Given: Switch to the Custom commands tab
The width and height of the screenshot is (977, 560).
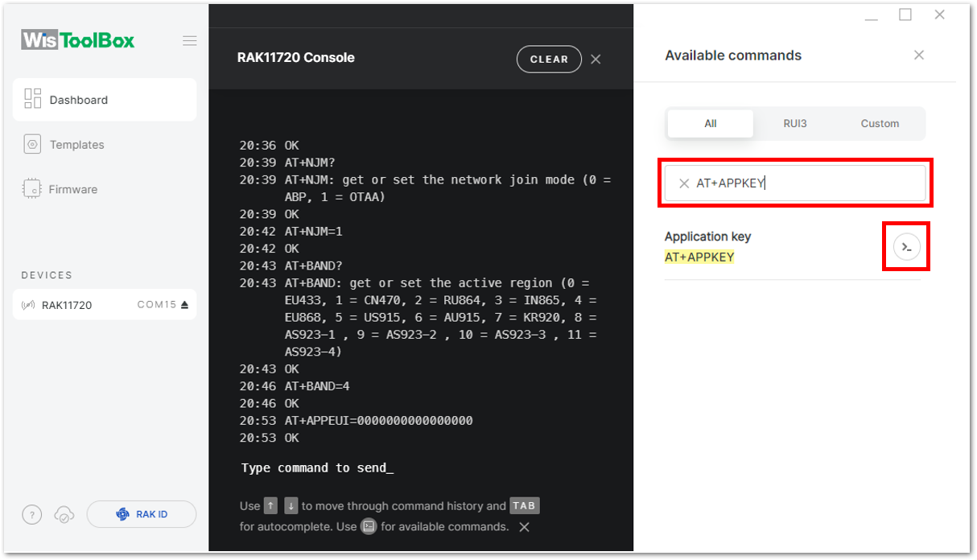Looking at the screenshot, I should pos(880,123).
